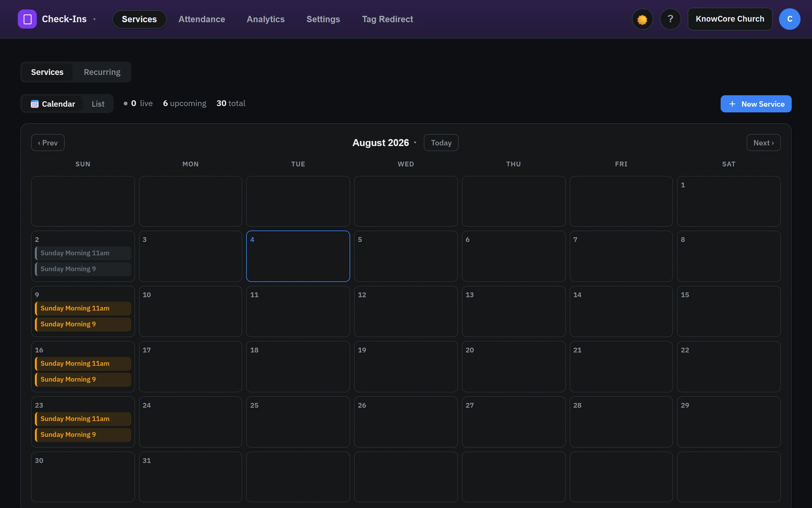Select the August 7 day cell
Viewport: 812px width, 508px height.
click(x=621, y=256)
